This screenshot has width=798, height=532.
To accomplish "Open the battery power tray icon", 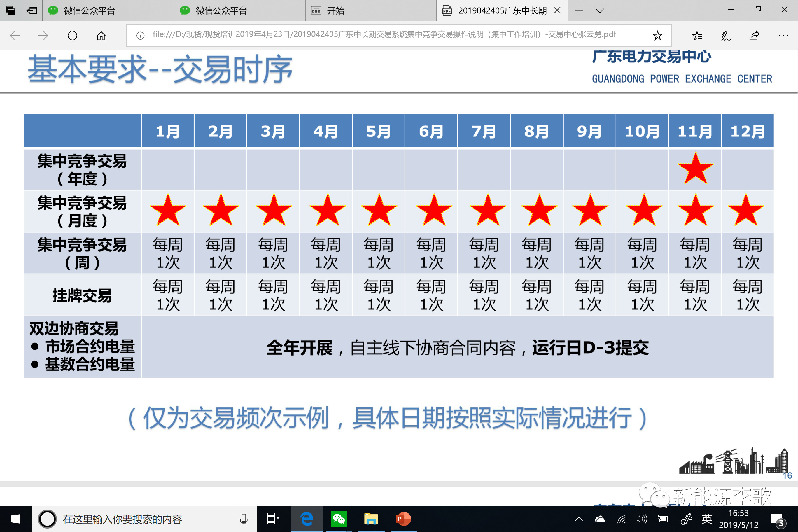I will coord(663,519).
